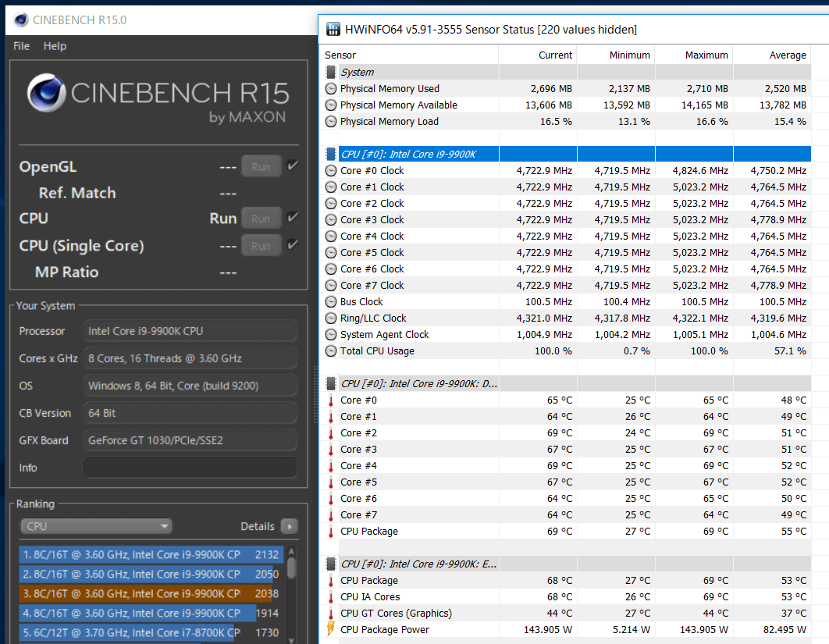Click the thermometer icon beside CPU GT Cores (Graphics)
This screenshot has width=829, height=644.
pos(331,614)
